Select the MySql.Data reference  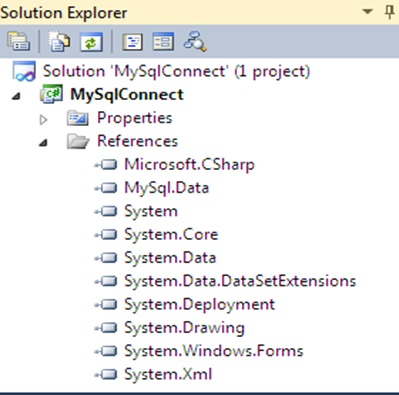point(167,188)
